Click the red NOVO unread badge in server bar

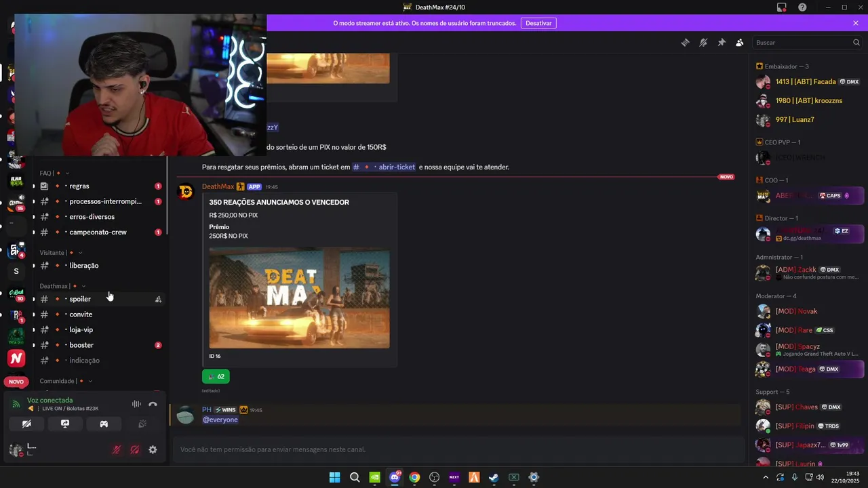click(x=16, y=382)
